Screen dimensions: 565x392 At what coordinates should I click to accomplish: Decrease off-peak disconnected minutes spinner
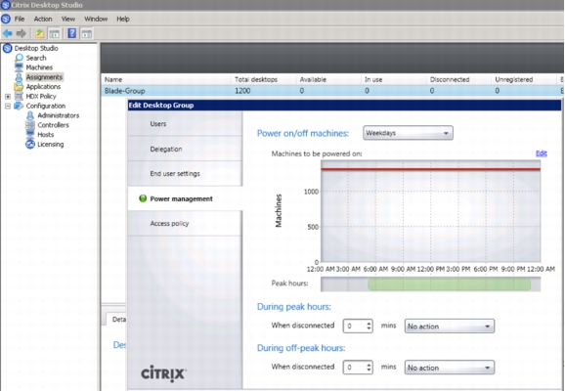369,370
